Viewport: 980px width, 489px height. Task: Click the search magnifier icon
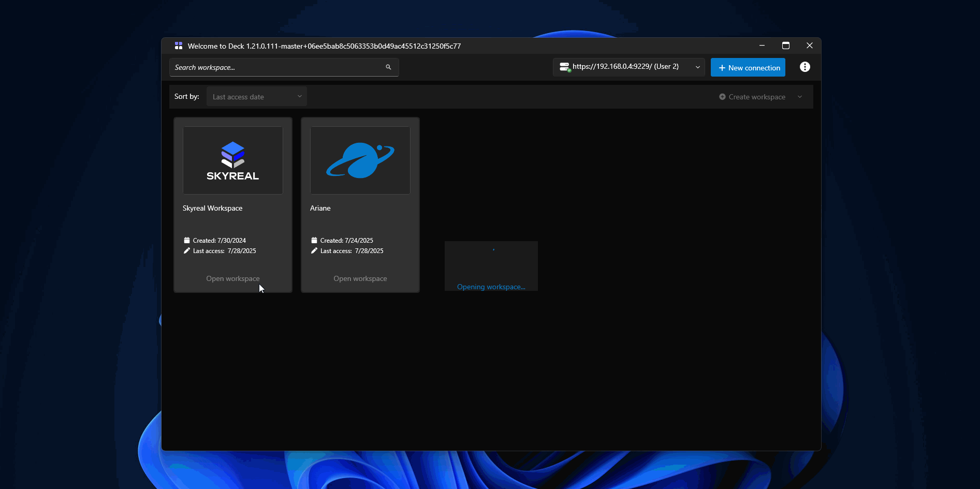[x=388, y=67]
